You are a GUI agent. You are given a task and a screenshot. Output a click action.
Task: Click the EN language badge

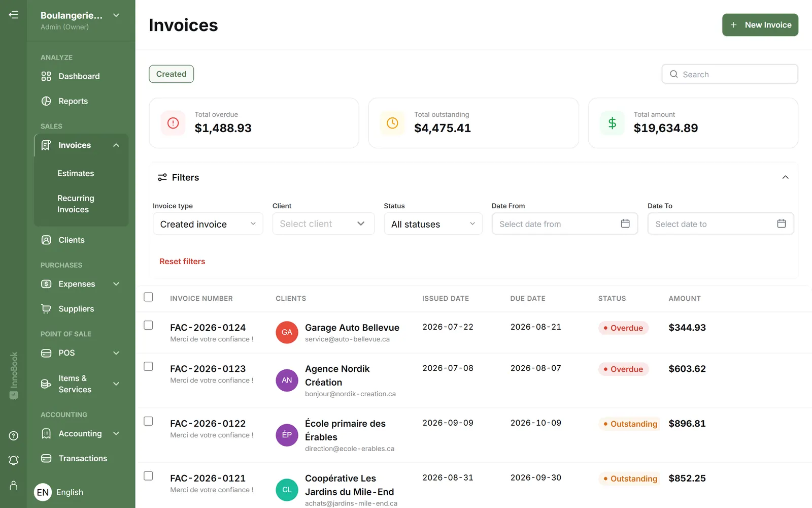click(x=43, y=492)
